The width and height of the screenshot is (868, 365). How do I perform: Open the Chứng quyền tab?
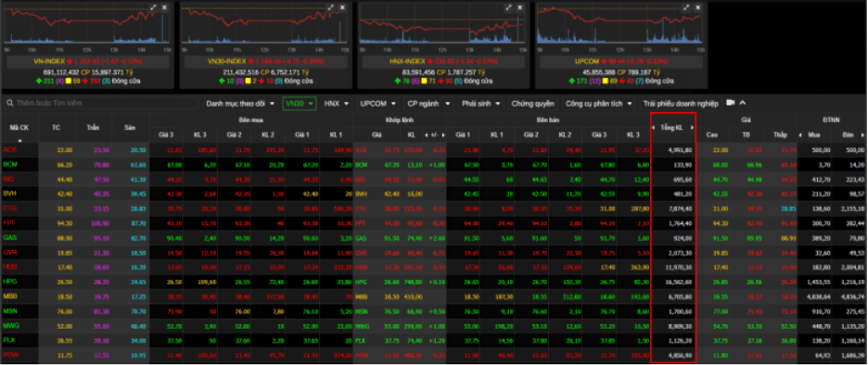pyautogui.click(x=532, y=104)
